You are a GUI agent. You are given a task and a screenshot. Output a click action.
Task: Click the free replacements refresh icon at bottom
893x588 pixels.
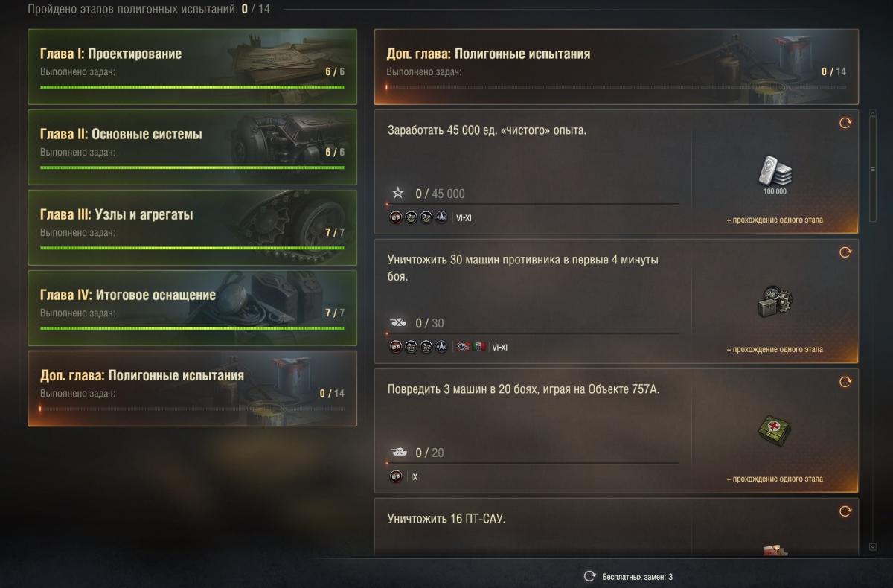pyautogui.click(x=589, y=576)
